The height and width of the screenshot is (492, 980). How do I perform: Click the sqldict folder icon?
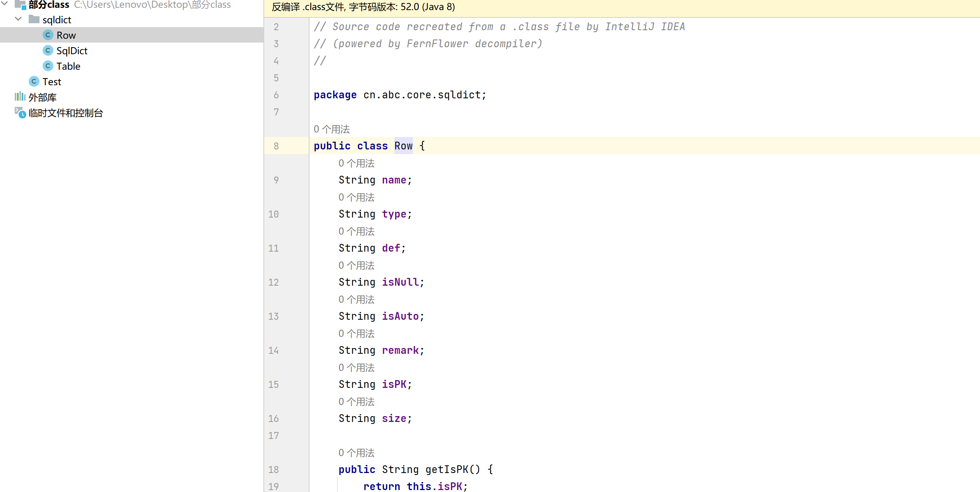34,19
